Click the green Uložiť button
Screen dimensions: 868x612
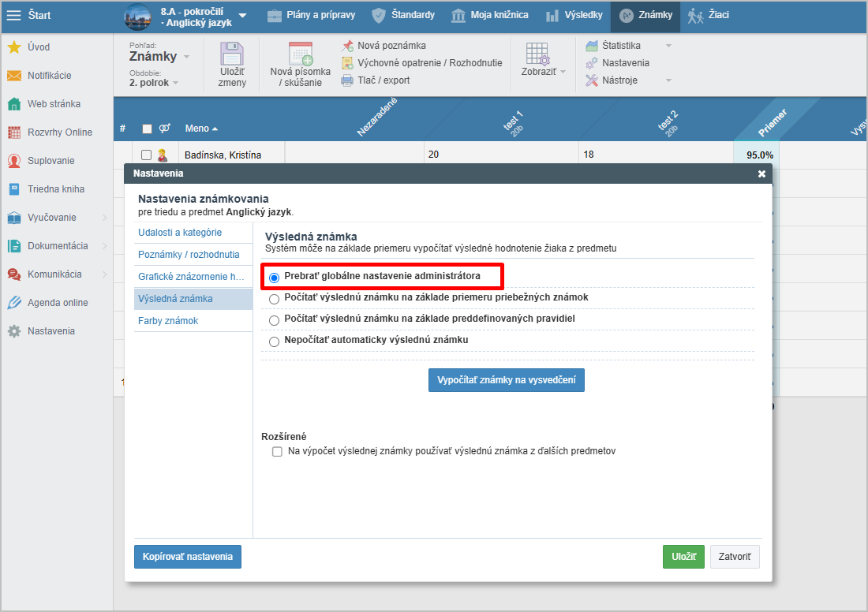click(x=683, y=557)
